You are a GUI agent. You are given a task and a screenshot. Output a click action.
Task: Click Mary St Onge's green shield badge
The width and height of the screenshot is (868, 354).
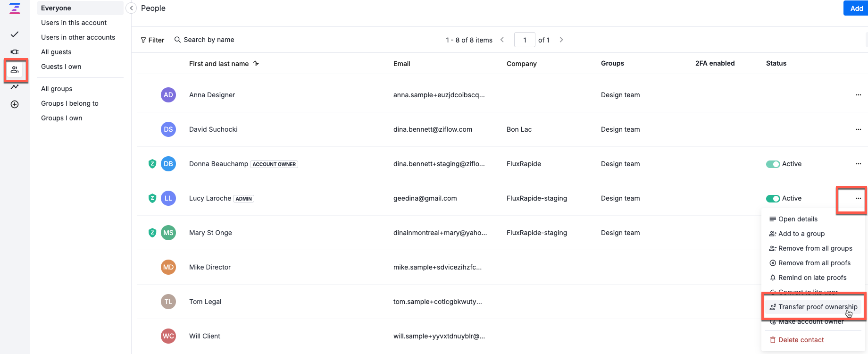152,233
